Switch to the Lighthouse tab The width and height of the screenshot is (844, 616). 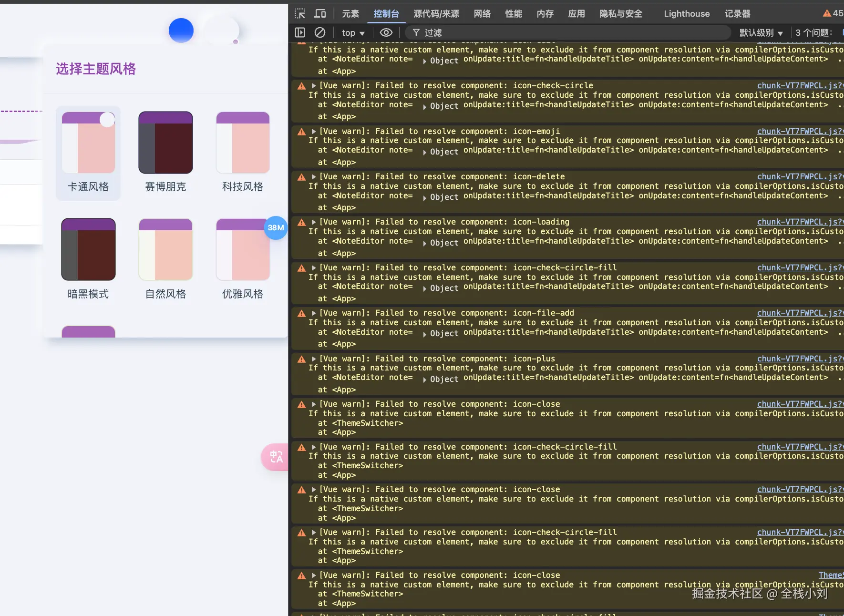687,14
